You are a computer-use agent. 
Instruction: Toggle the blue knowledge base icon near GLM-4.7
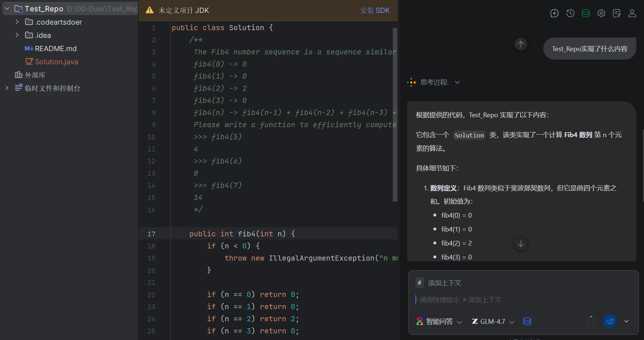[527, 321]
